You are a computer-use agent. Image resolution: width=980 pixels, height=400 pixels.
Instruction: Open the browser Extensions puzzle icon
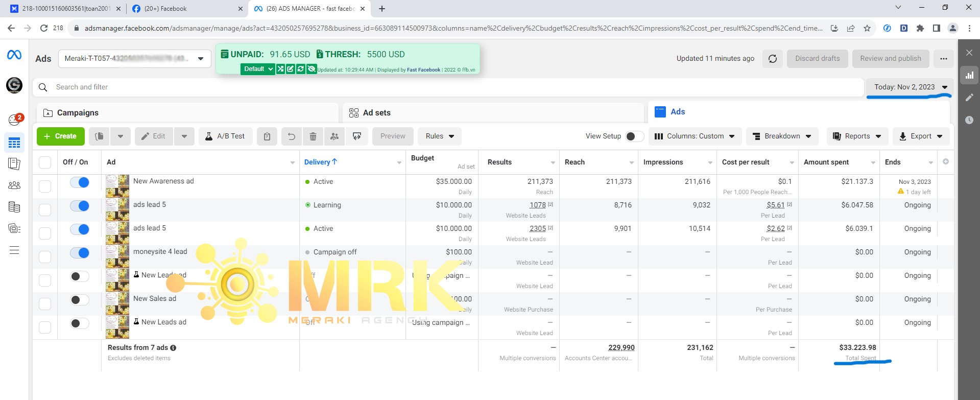click(x=920, y=29)
